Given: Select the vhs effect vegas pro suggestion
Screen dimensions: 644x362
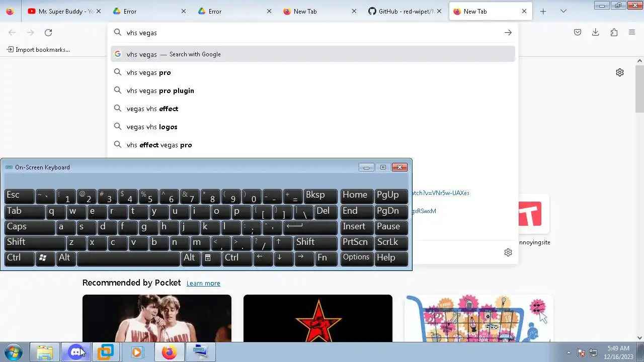Looking at the screenshot, I should tap(313, 145).
